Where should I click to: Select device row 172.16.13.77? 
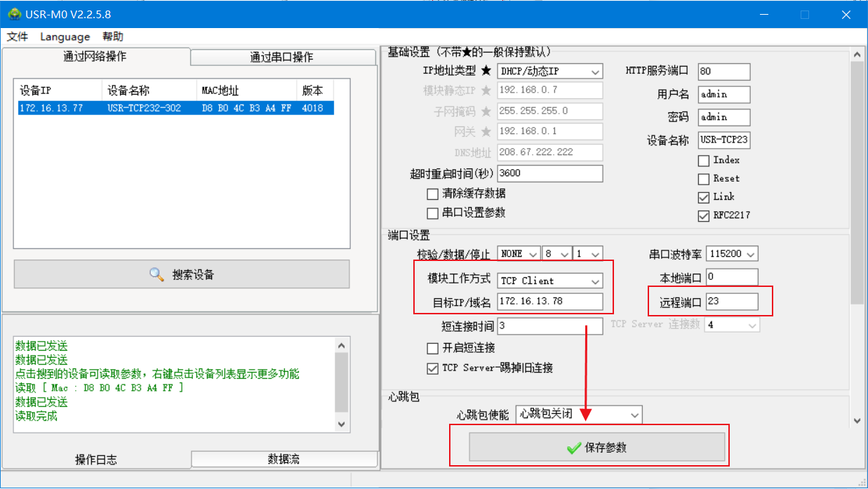pyautogui.click(x=175, y=108)
